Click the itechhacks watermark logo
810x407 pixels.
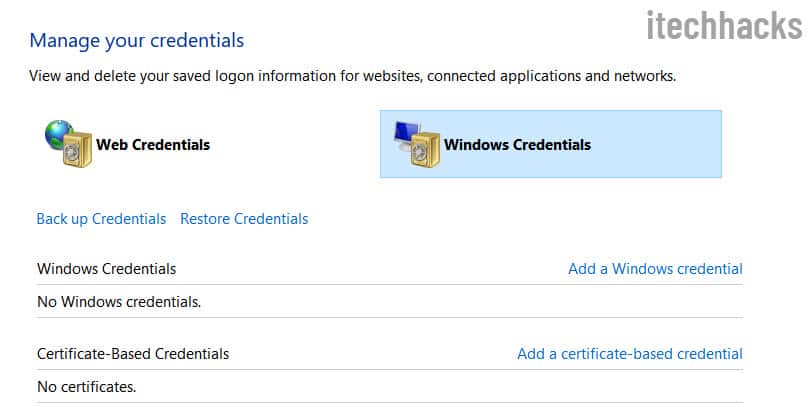723,26
